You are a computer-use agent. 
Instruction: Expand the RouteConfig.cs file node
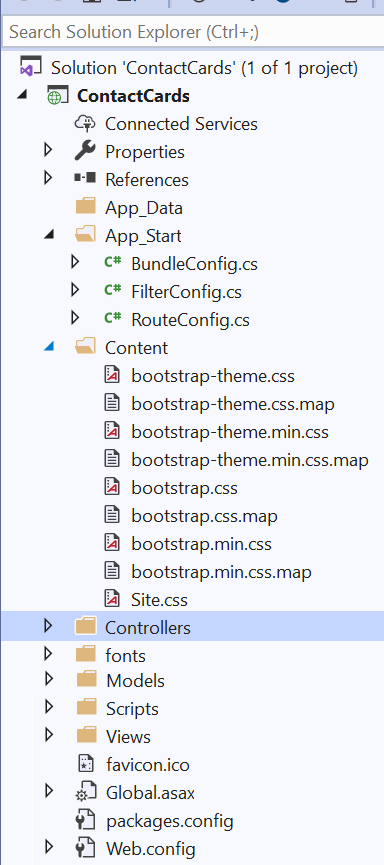(76, 318)
